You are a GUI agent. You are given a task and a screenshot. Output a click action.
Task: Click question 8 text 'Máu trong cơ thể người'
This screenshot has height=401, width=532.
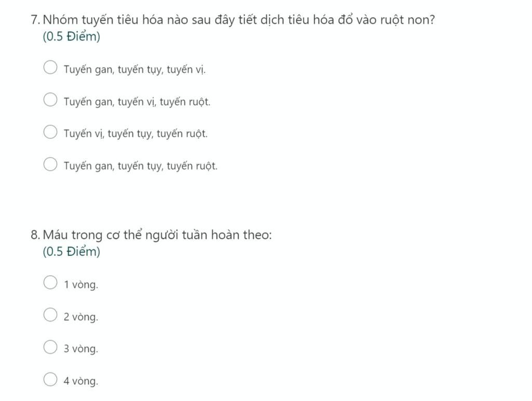(x=157, y=235)
